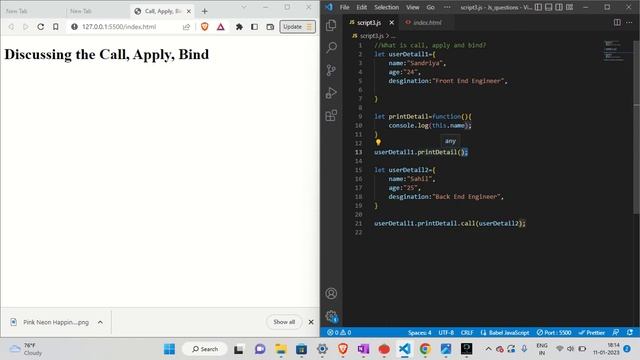Expand the downloaded Pink Neon file options
This screenshot has height=360, width=640.
(x=100, y=322)
